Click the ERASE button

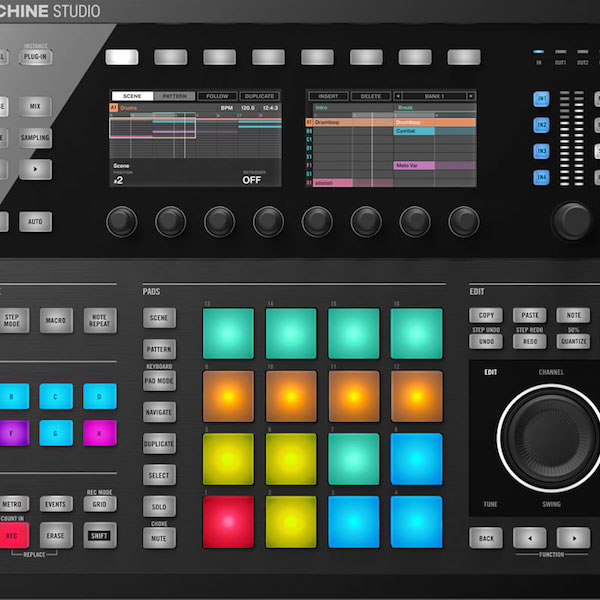[56, 535]
